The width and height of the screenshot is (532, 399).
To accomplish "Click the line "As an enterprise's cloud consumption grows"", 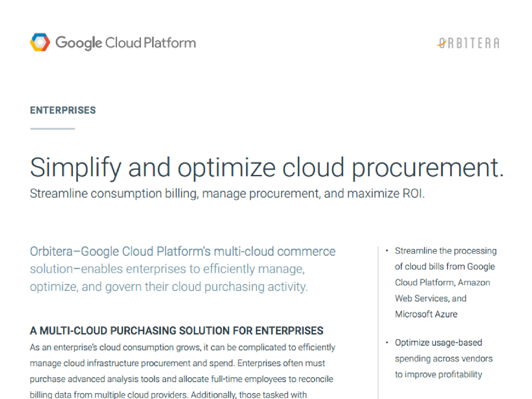I will click(182, 348).
